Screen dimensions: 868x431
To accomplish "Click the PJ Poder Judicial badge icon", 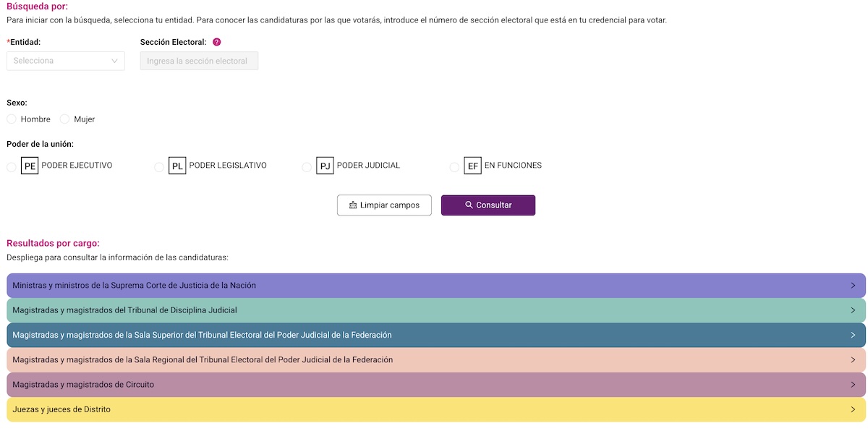I will 325,166.
